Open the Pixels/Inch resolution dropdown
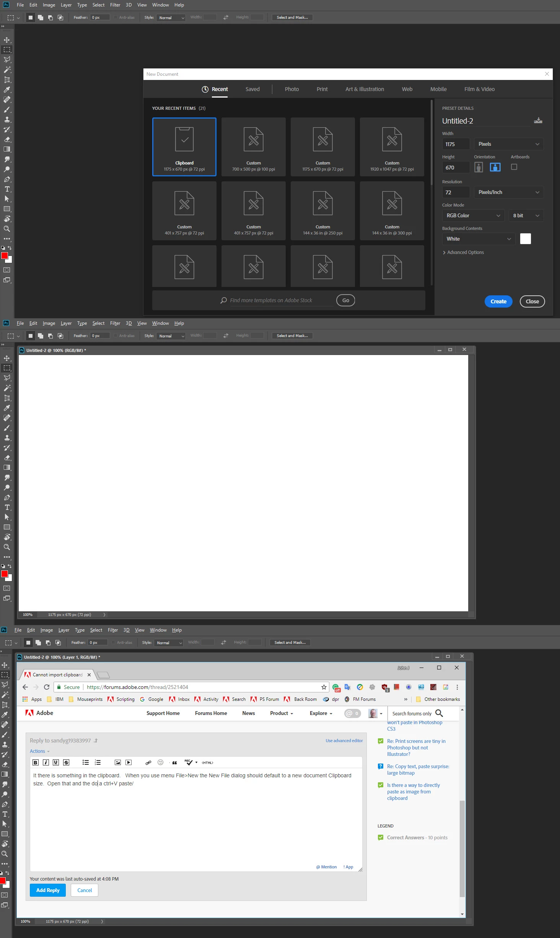The width and height of the screenshot is (560, 938). click(x=509, y=192)
